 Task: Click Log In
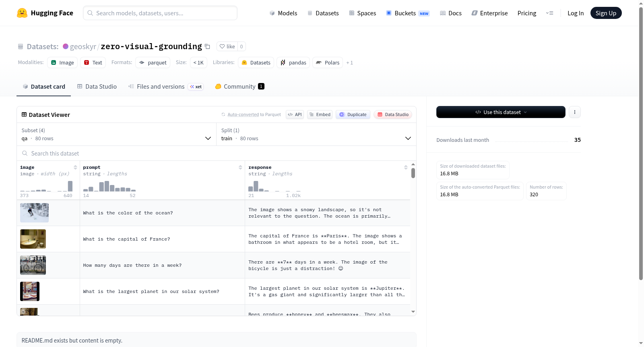(x=576, y=13)
